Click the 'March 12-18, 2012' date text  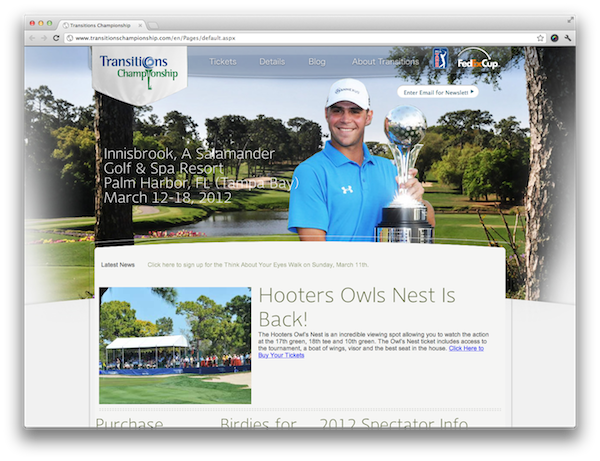[168, 198]
